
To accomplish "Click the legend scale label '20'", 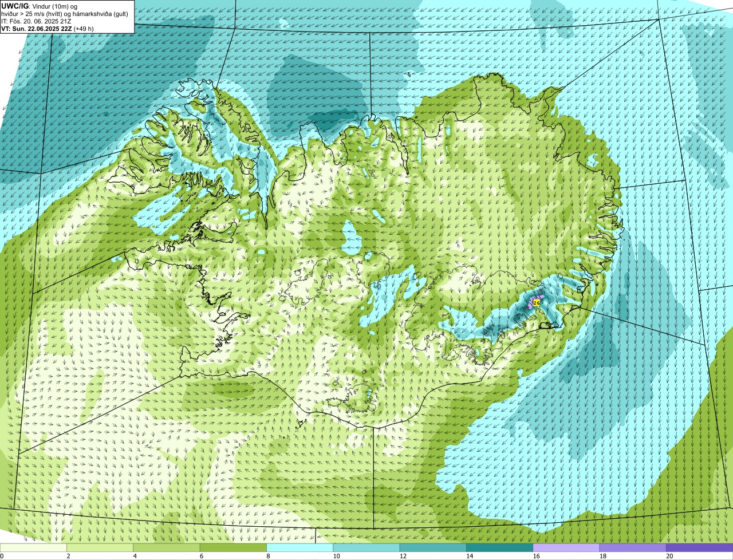I will coord(669,556).
